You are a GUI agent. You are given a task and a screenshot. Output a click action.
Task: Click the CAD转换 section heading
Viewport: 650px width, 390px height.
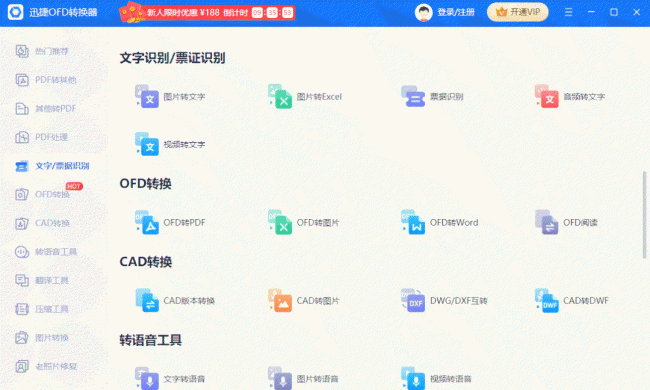point(146,262)
